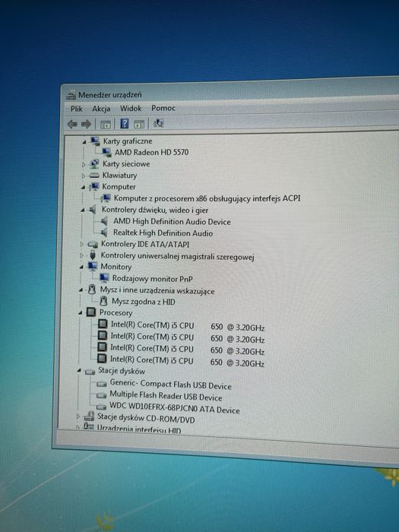Expand the Klawiatury node
Screen dimensions: 399x532
83,176
